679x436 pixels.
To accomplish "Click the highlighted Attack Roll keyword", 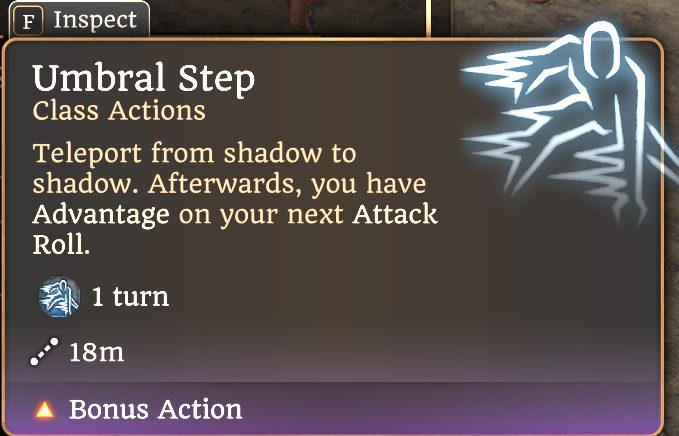I will 235,229.
